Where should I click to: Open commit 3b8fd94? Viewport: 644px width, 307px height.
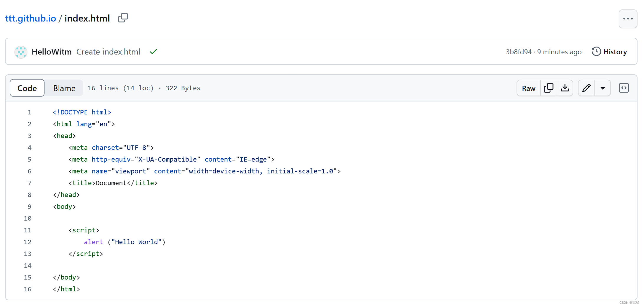[x=519, y=52]
